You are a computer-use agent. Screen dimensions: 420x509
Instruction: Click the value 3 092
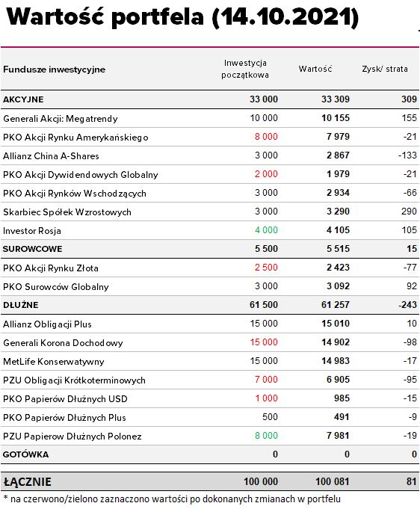point(338,286)
